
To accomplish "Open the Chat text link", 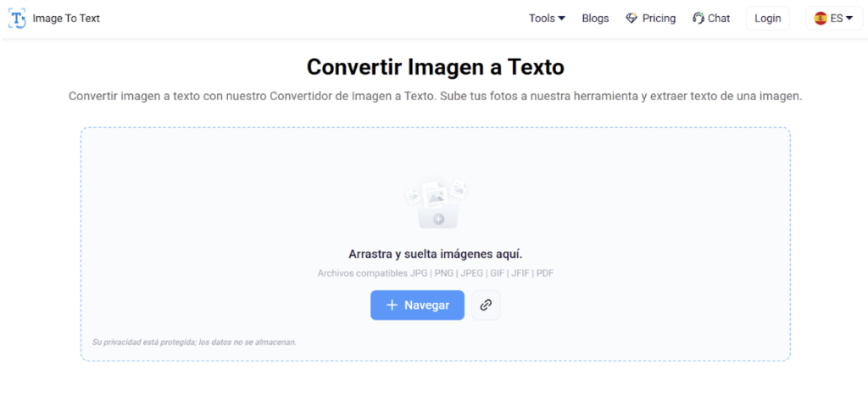I will (x=719, y=19).
